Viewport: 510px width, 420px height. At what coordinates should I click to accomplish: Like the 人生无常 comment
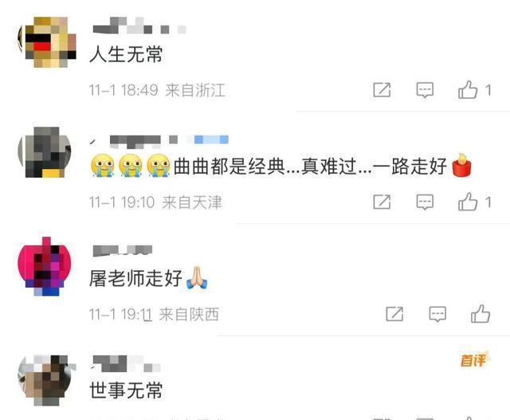tap(468, 89)
